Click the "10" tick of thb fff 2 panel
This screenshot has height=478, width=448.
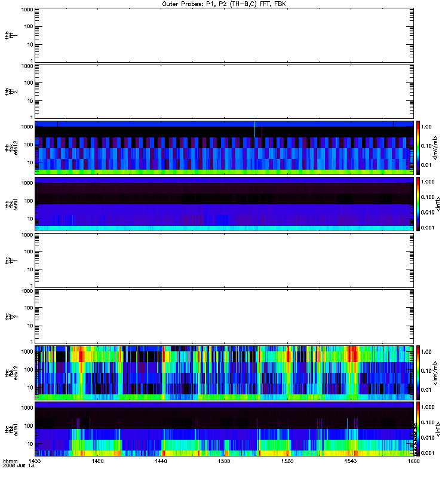pyautogui.click(x=30, y=101)
